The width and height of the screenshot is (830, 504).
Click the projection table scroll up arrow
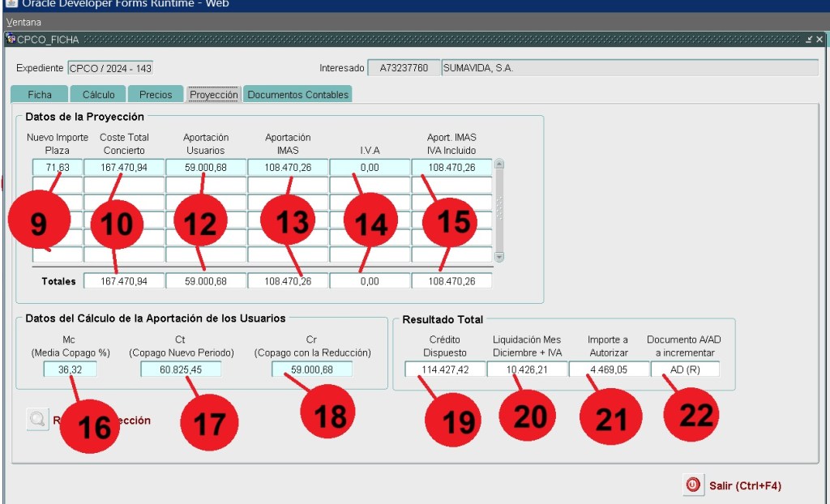tap(499, 164)
